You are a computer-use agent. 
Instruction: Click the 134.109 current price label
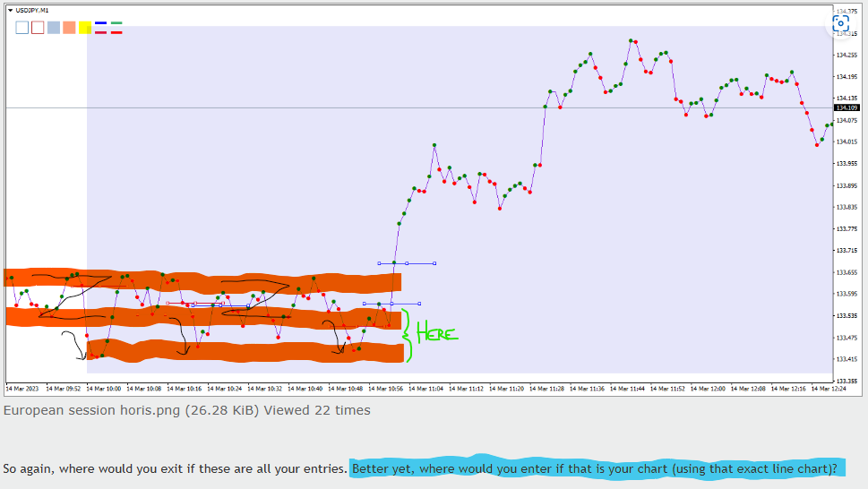tap(847, 107)
